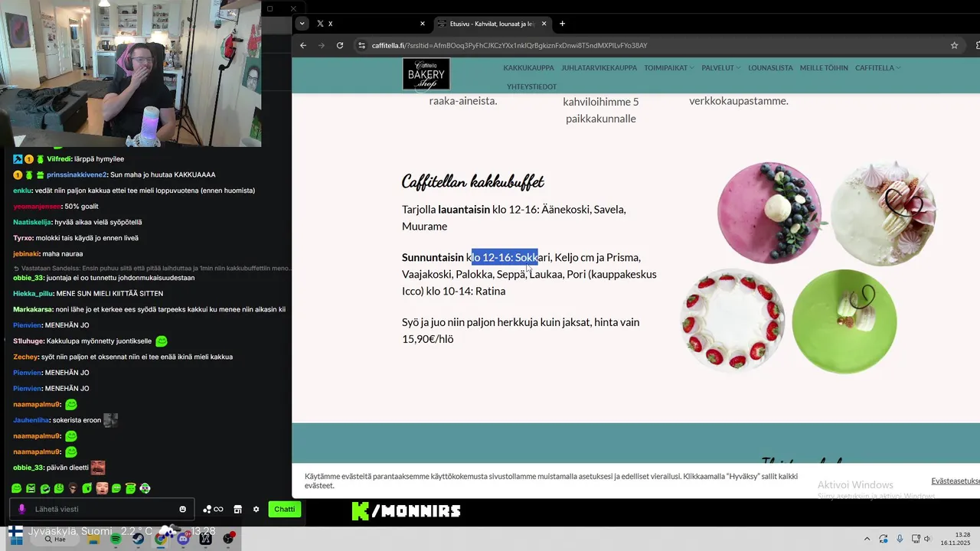Open Discord from the Windows taskbar

(x=183, y=539)
